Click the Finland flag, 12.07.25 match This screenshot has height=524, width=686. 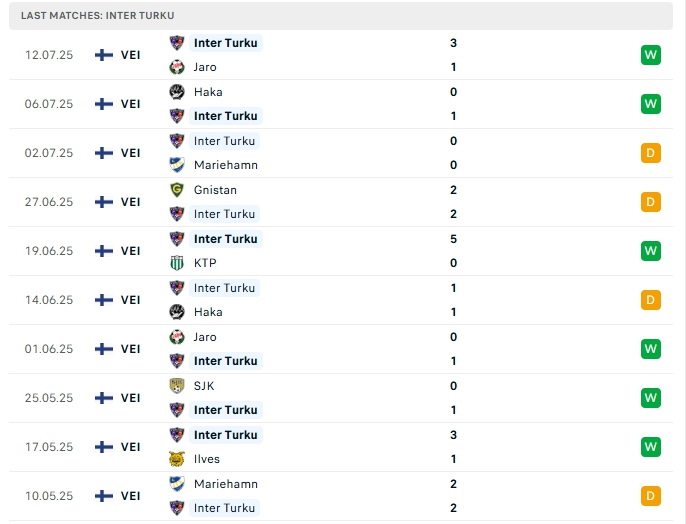[103, 55]
